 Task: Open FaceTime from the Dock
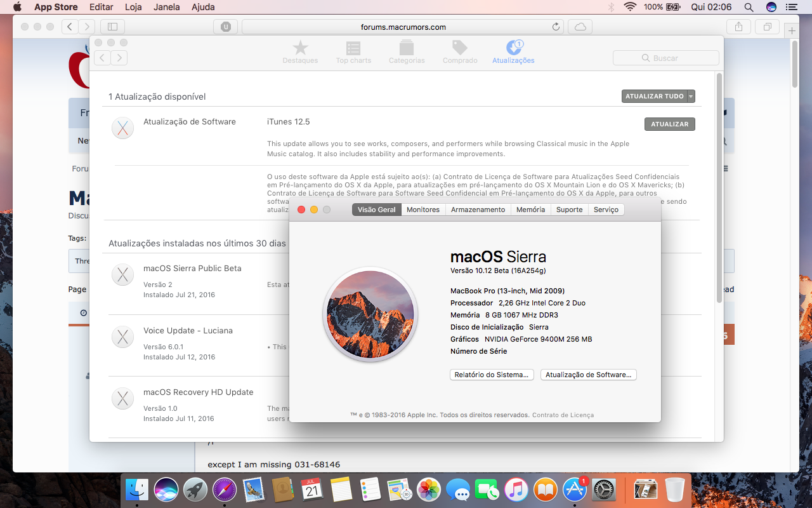487,490
